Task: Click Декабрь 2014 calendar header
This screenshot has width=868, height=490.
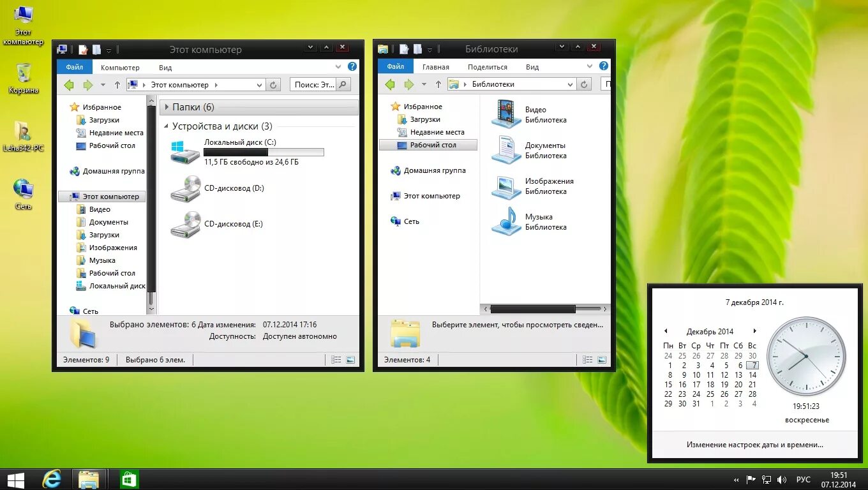Action: click(x=710, y=332)
